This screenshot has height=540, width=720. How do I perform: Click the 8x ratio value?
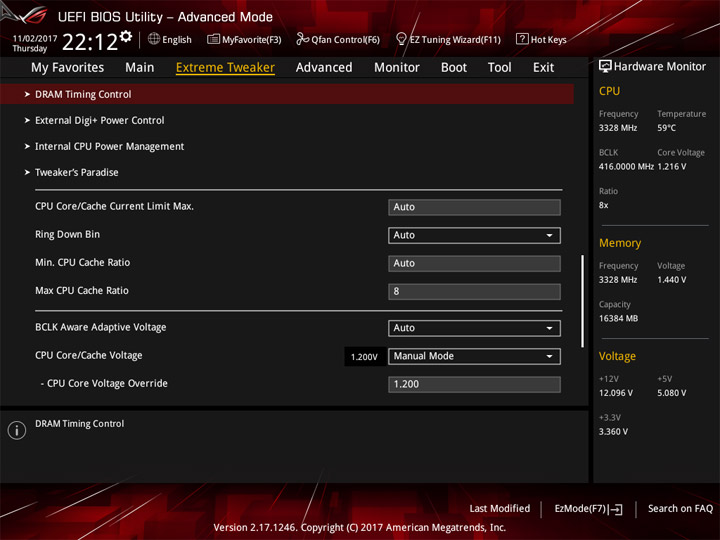click(x=603, y=205)
